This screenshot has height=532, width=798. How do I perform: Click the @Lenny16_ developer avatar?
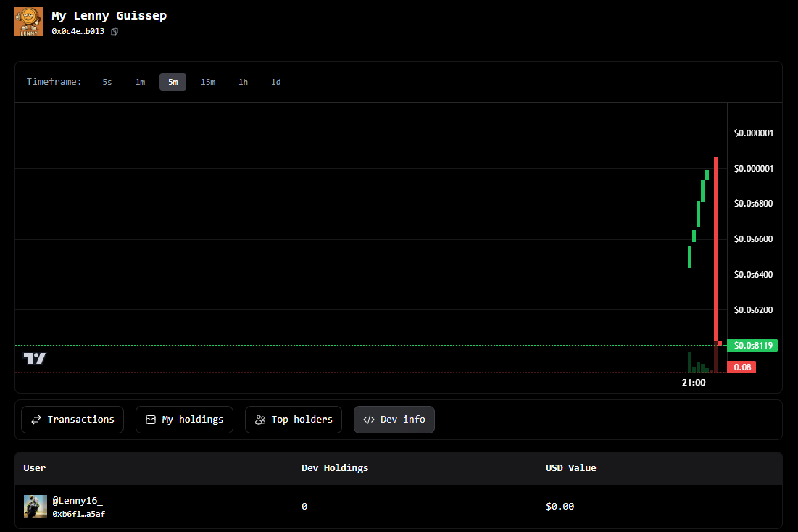pos(36,507)
